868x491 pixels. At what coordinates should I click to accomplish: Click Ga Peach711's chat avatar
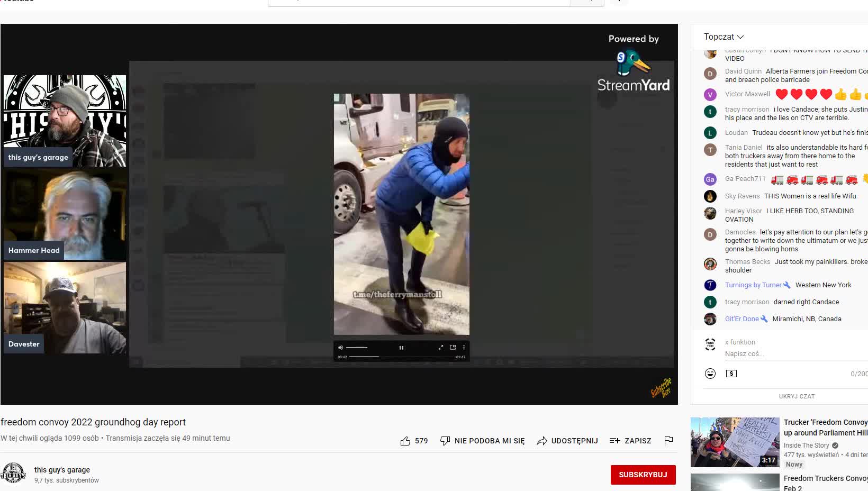pyautogui.click(x=710, y=179)
